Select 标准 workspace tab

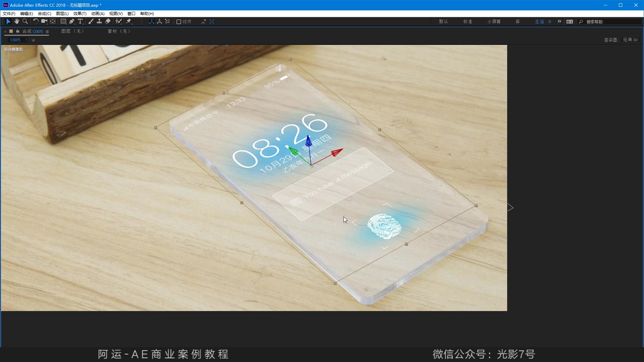468,22
